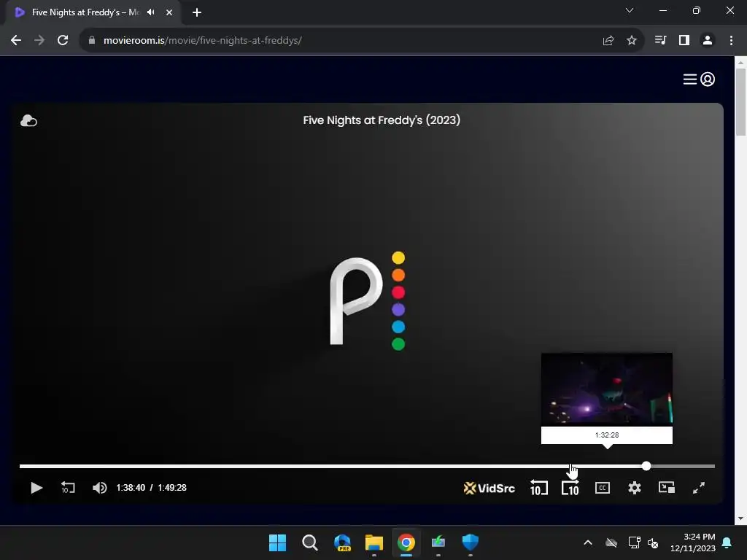747x560 pixels.
Task: Open a new browser tab
Action: (197, 12)
